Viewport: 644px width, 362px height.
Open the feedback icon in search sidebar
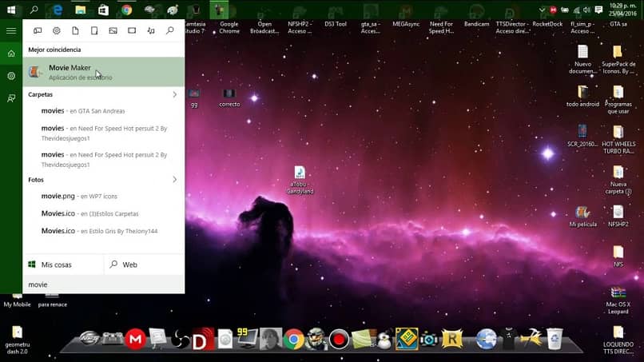pyautogui.click(x=11, y=98)
